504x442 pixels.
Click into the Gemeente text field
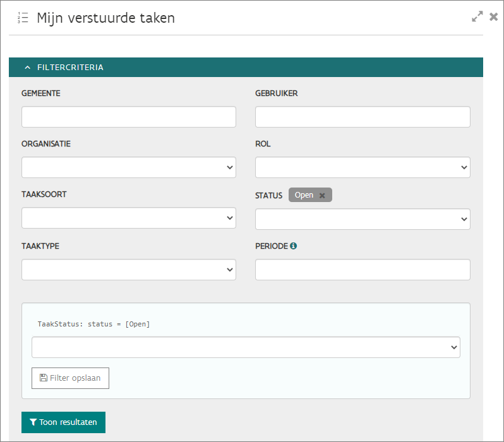tap(129, 117)
